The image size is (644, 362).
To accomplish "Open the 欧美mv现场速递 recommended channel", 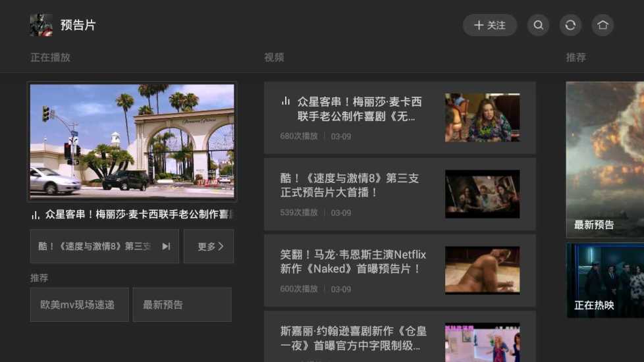I will click(79, 305).
